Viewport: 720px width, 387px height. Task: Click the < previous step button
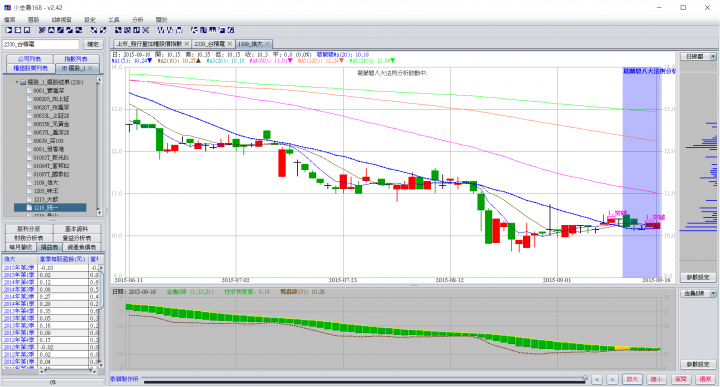[x=597, y=379]
